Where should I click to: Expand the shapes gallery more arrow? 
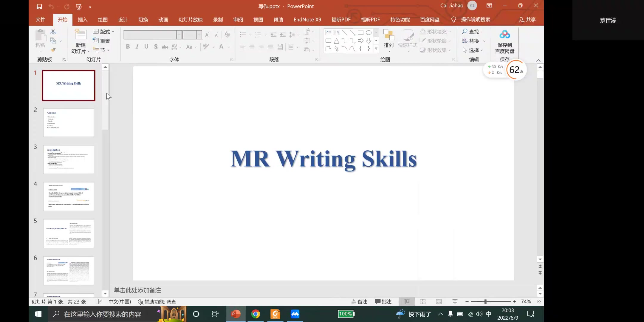[376, 49]
